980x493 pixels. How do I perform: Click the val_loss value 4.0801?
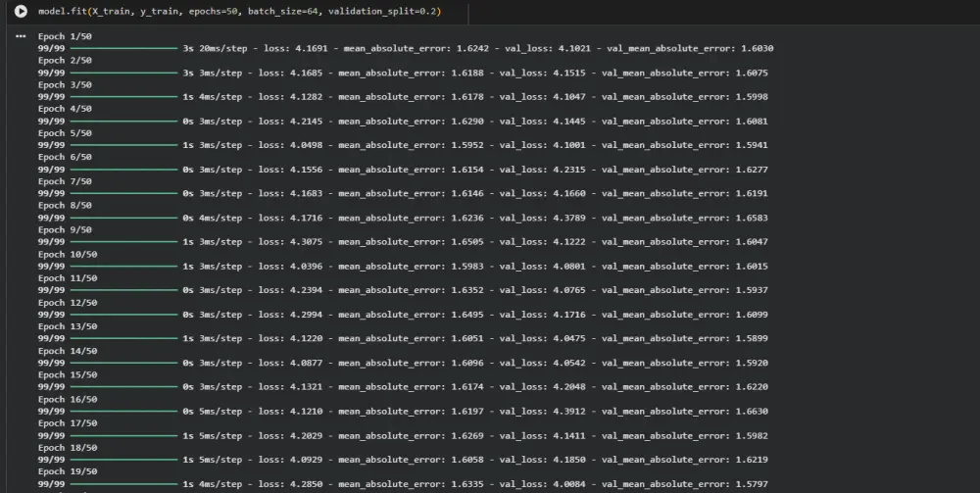[x=569, y=267]
